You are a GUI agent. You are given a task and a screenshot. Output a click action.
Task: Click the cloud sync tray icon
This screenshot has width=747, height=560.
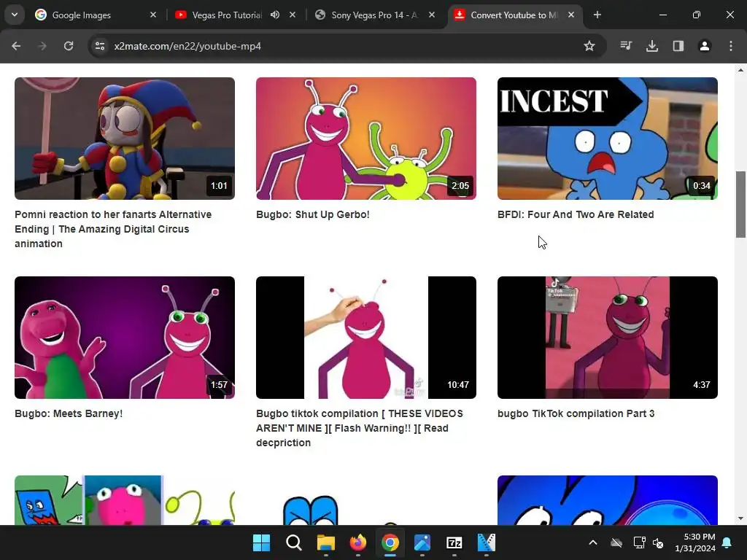click(x=616, y=542)
